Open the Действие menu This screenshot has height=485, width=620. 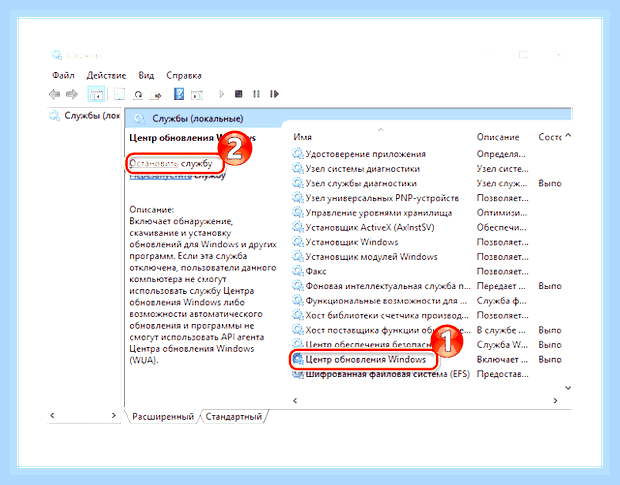point(106,75)
